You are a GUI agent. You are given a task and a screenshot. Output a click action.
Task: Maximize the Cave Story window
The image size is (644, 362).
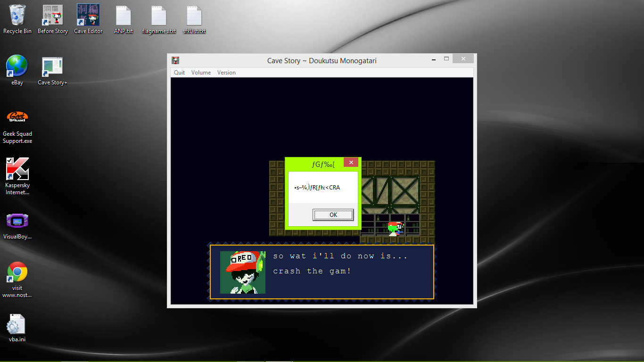[446, 59]
